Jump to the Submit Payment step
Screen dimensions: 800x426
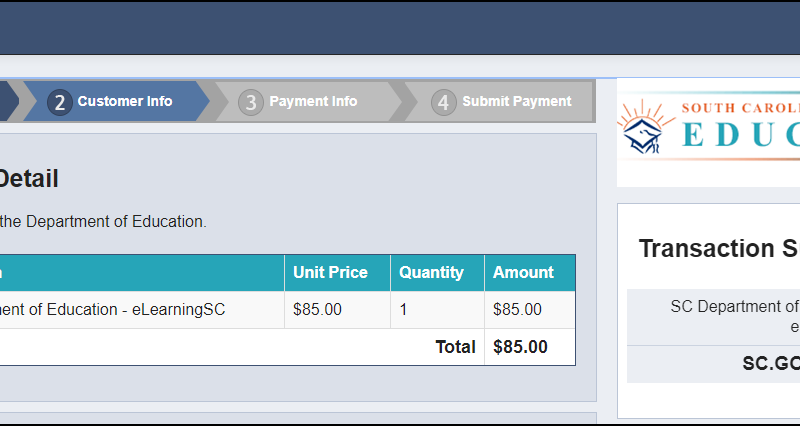(x=499, y=101)
